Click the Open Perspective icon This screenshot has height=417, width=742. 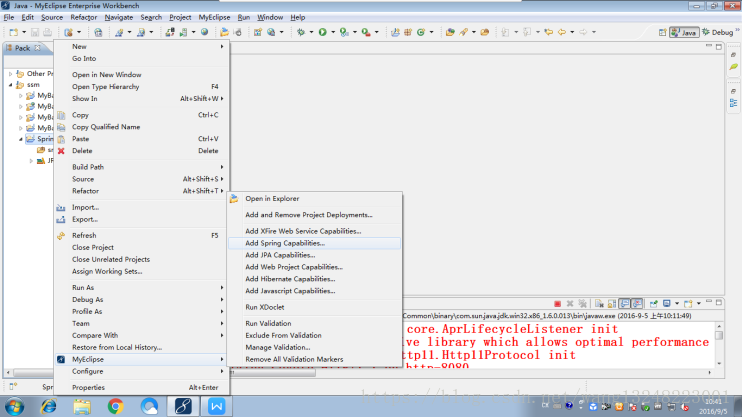tap(662, 32)
